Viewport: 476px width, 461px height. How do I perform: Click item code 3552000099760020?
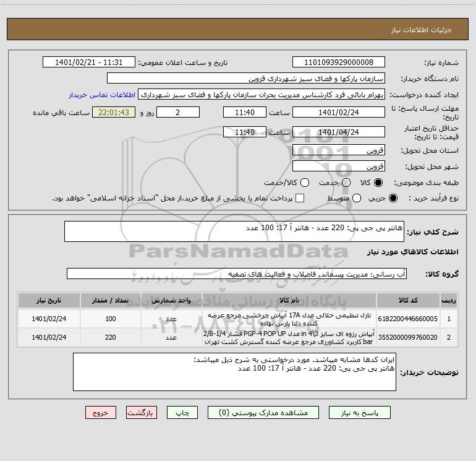coord(408,337)
